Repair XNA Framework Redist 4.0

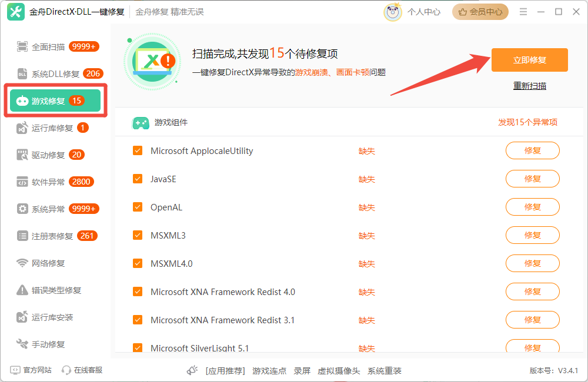point(533,291)
